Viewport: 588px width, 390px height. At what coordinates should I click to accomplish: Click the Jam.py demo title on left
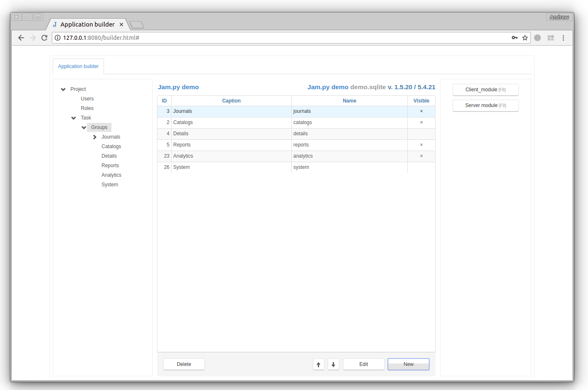coord(178,87)
